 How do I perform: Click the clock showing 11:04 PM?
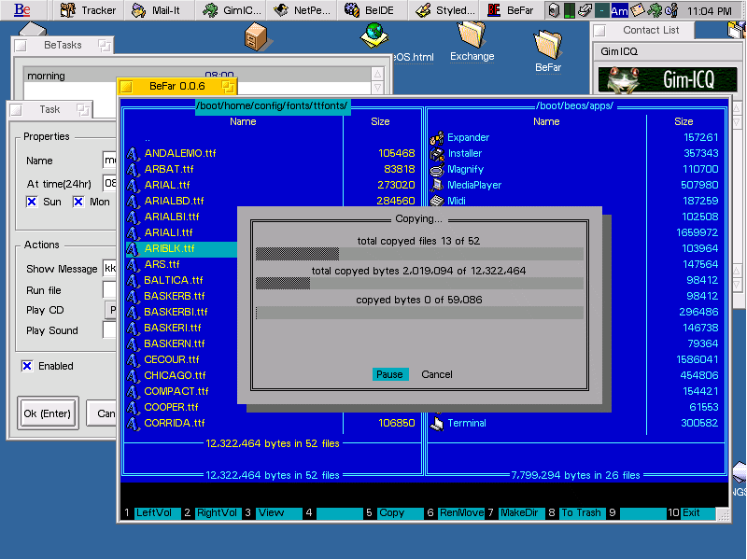pyautogui.click(x=710, y=10)
